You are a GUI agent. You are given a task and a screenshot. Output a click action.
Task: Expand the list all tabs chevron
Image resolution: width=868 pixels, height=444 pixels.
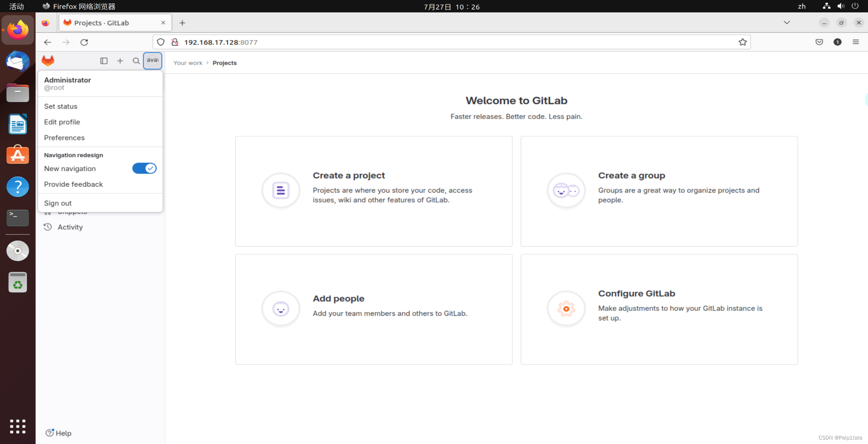tap(787, 23)
